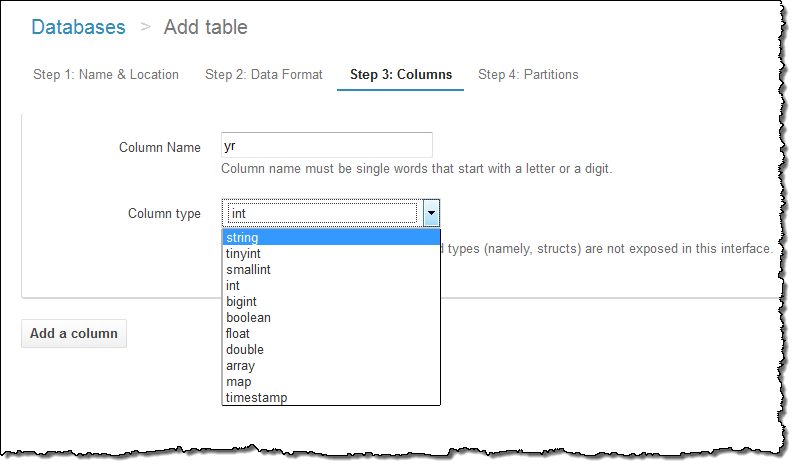Open Step 4: Partitions tab
Viewport: 796px width, 466px height.
click(528, 74)
